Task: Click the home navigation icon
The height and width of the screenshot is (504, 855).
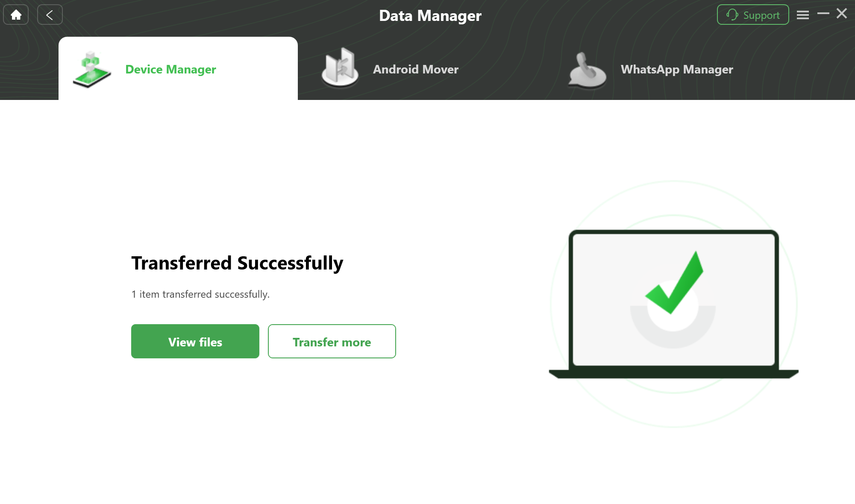Action: click(x=16, y=15)
